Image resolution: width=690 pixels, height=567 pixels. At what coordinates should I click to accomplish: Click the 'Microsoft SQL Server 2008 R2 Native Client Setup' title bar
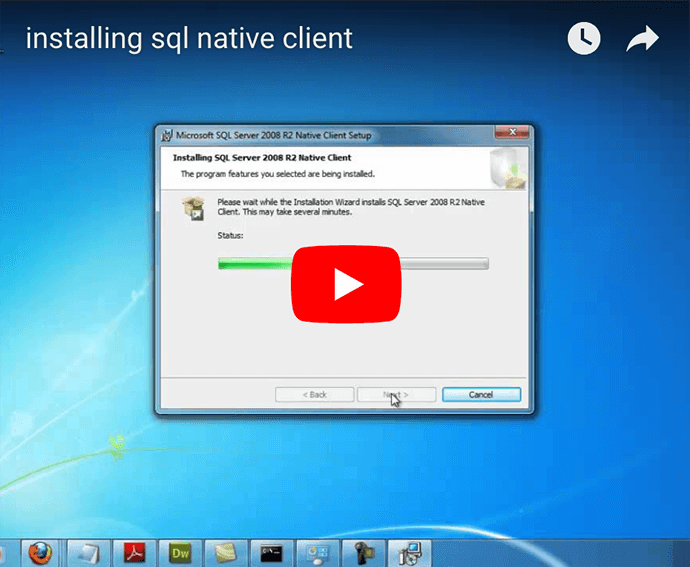pos(274,135)
